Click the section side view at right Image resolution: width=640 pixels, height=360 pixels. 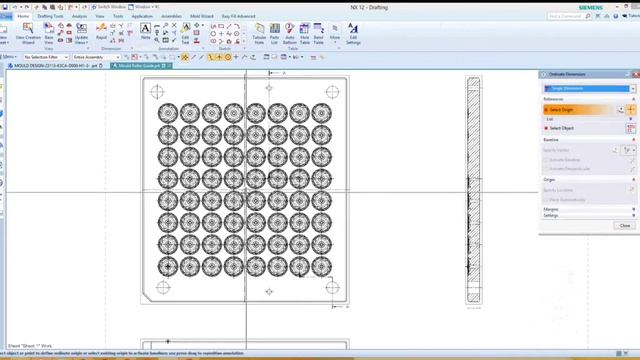[473, 190]
